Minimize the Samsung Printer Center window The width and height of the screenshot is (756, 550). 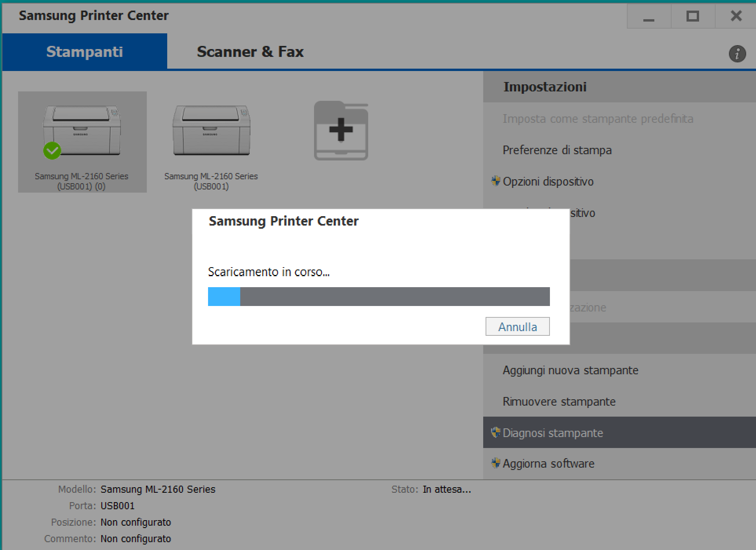tap(648, 16)
